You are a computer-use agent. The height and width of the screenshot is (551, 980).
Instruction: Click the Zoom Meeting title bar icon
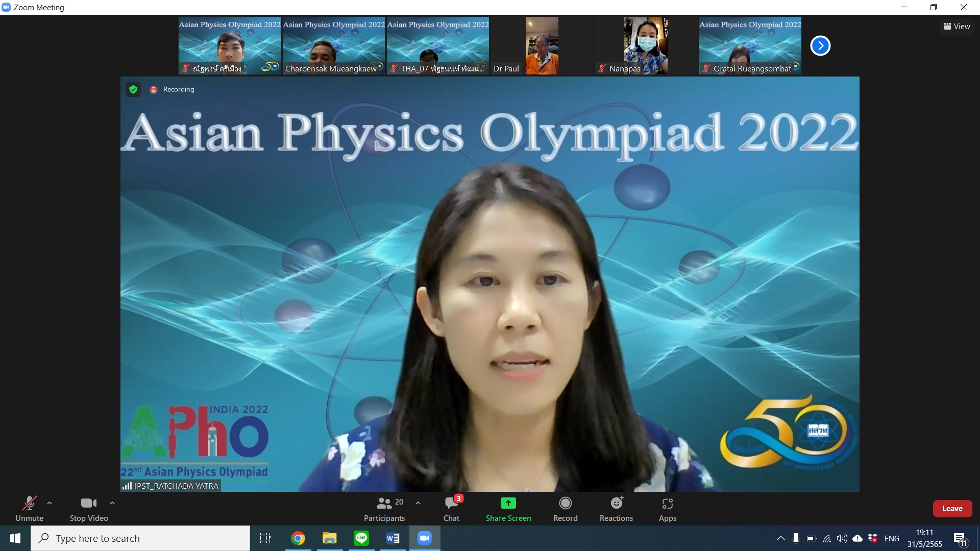pyautogui.click(x=6, y=7)
